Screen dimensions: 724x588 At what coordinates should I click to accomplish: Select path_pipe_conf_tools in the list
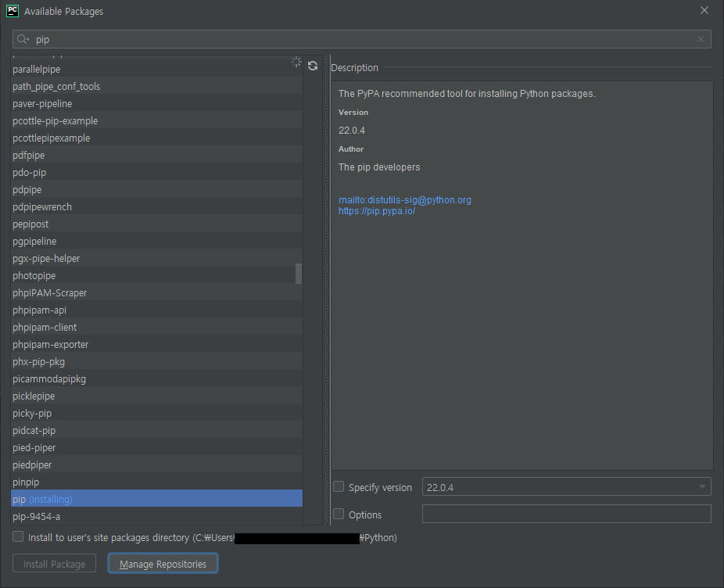pos(156,86)
